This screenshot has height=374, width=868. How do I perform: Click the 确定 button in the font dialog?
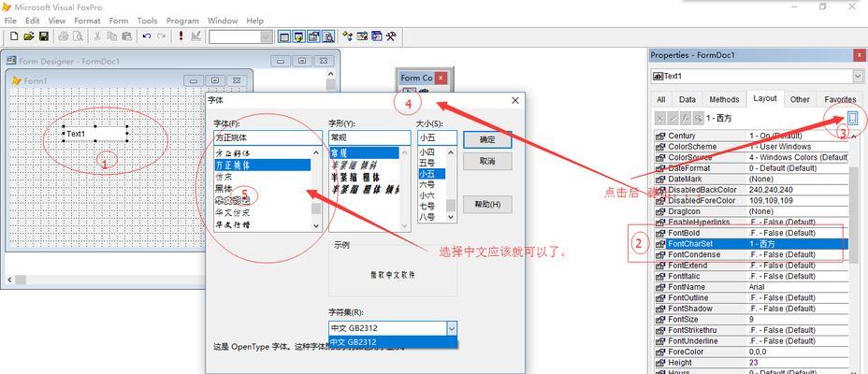pos(487,140)
